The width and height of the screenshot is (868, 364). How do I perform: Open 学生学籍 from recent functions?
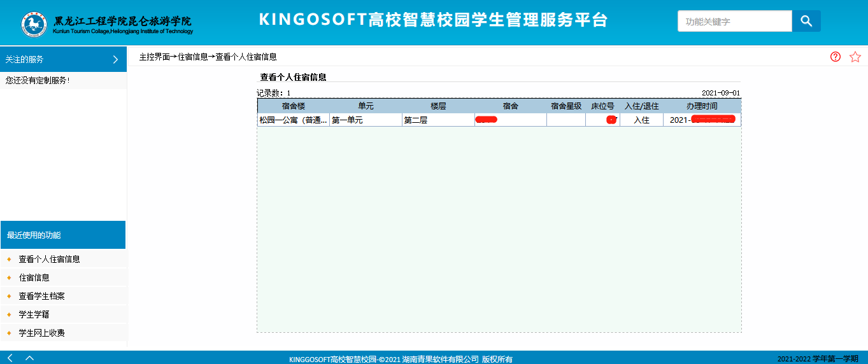[x=34, y=314]
